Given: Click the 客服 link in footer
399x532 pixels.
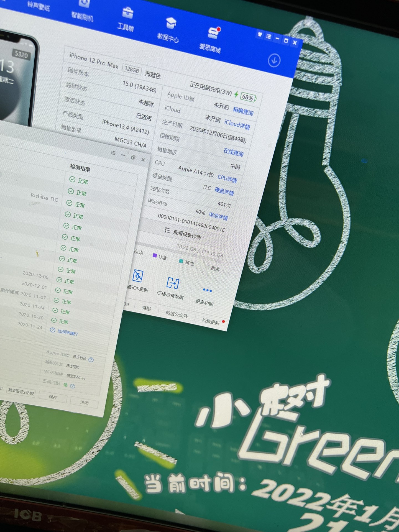Looking at the screenshot, I should [x=147, y=308].
